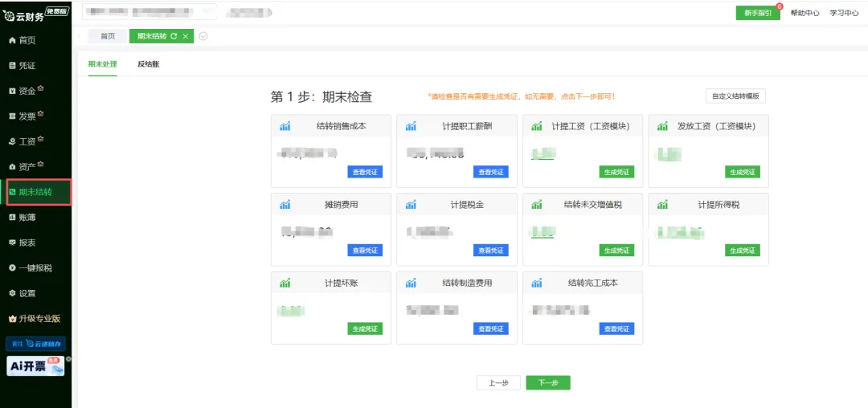
Task: Click the chart icon on 计提税金 card
Action: (411, 205)
